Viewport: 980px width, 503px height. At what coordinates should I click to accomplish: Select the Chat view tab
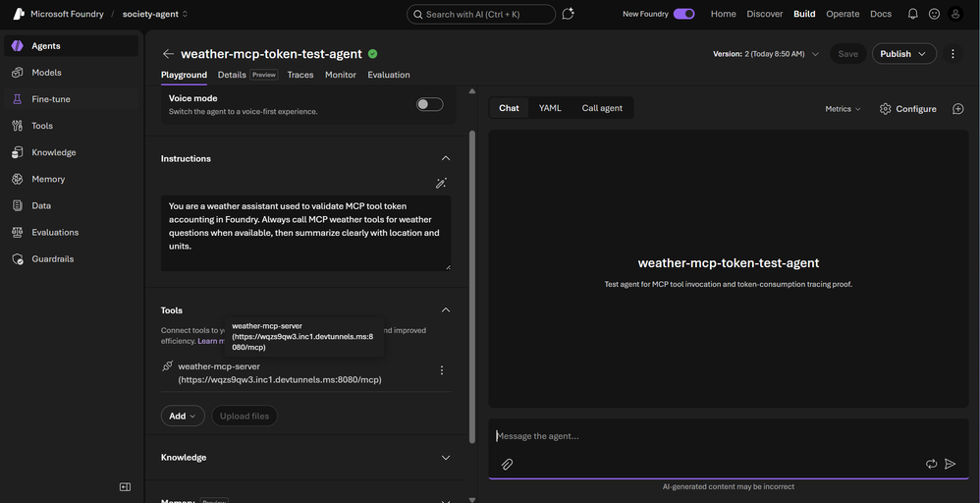[x=509, y=108]
